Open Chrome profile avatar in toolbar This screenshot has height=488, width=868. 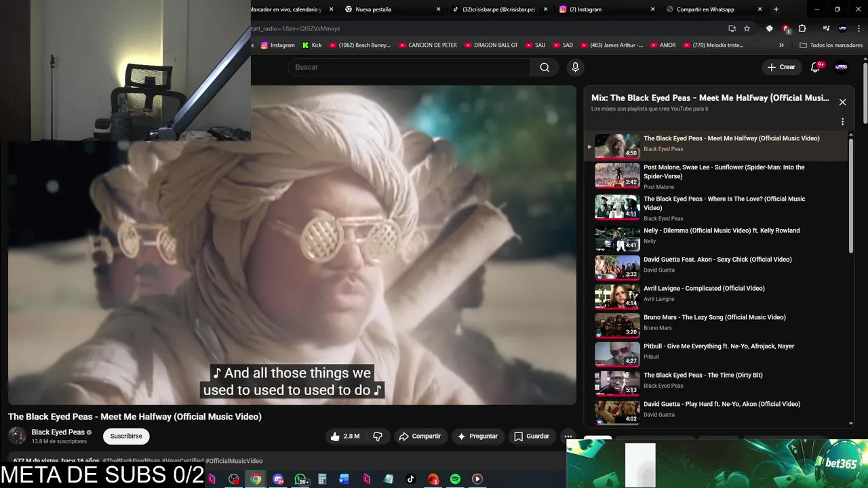click(x=842, y=28)
